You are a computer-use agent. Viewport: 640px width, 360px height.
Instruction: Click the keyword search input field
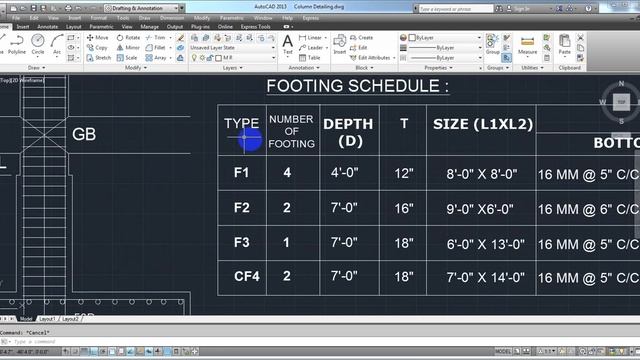click(456, 8)
